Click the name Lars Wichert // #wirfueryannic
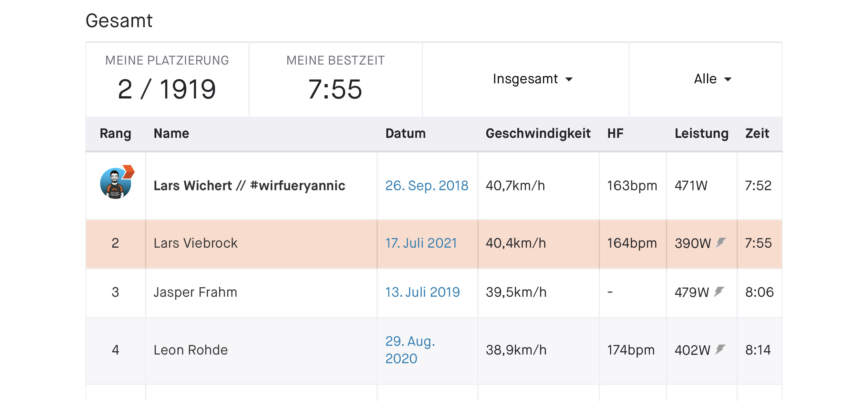 [249, 186]
